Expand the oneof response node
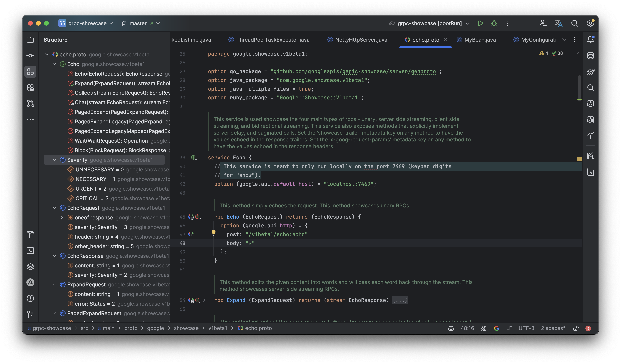 (x=62, y=218)
